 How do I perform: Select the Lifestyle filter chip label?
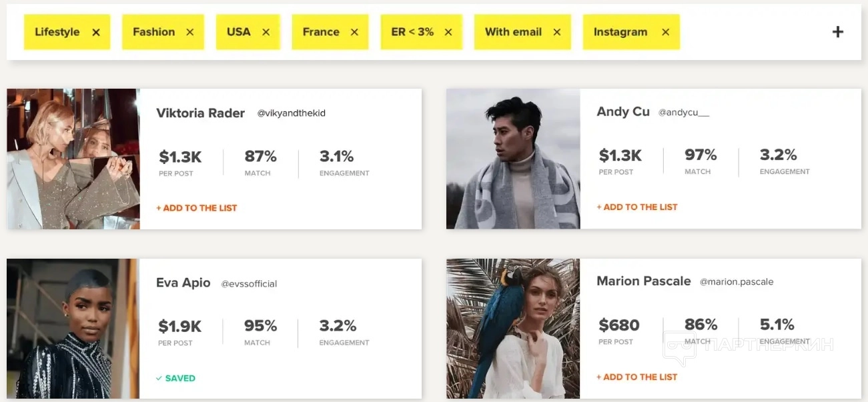(57, 32)
